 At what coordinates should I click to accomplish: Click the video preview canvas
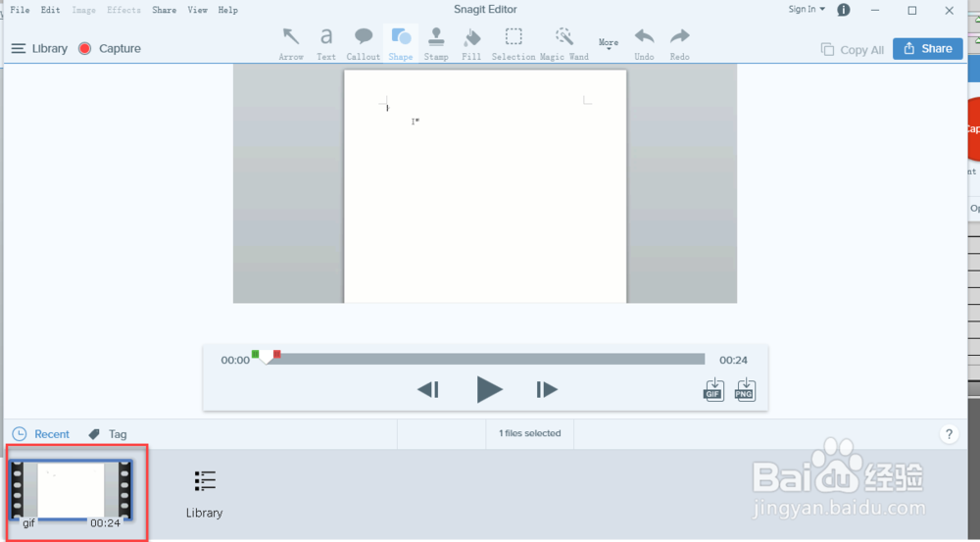485,185
